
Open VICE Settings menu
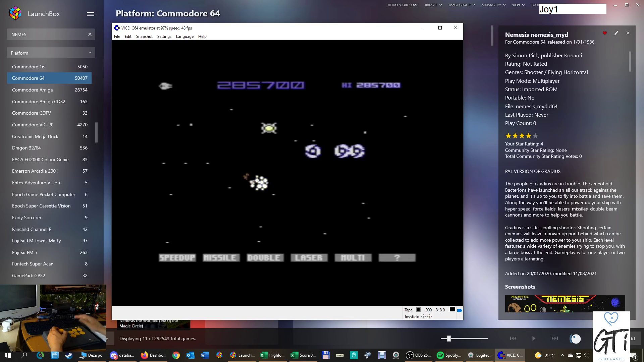164,37
